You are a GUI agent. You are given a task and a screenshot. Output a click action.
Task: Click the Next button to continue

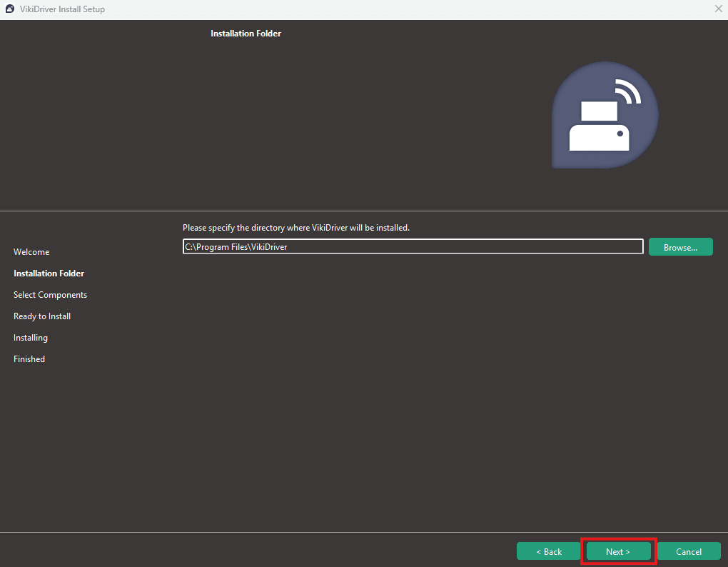(x=618, y=551)
